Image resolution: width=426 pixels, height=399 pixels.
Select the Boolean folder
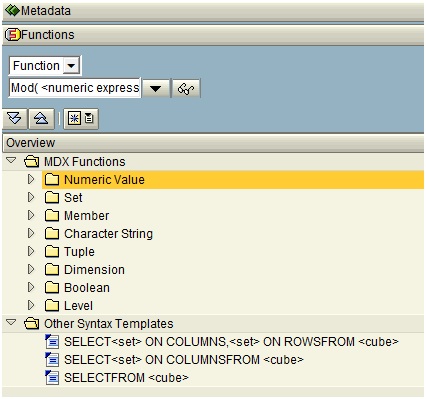(87, 288)
